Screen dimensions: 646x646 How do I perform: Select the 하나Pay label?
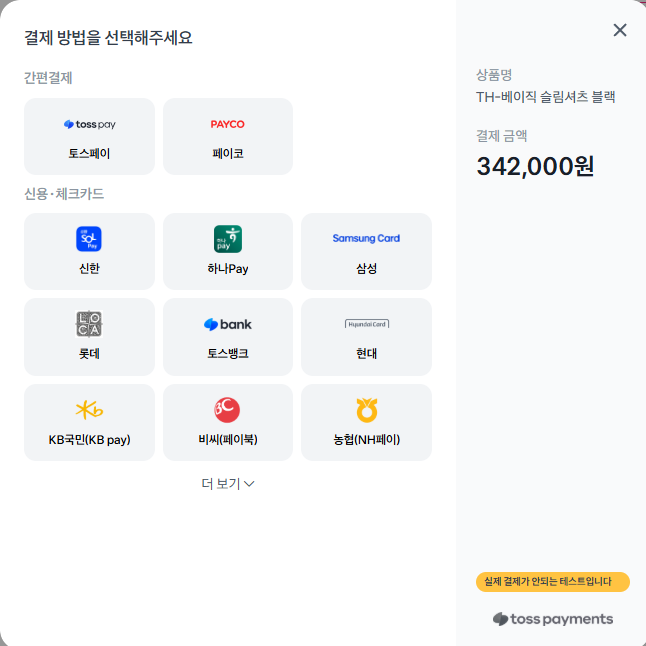point(228,269)
